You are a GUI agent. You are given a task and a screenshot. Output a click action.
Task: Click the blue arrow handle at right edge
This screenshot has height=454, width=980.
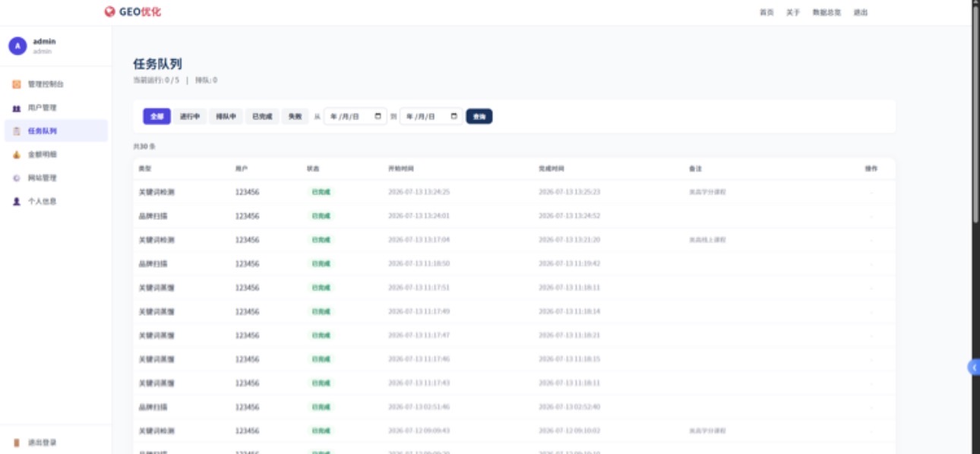(x=974, y=367)
